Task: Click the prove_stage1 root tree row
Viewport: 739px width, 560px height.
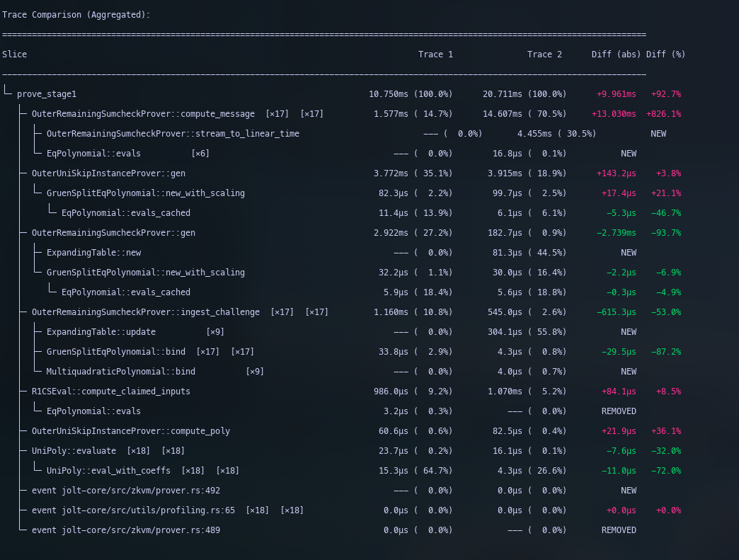Action: tap(47, 94)
